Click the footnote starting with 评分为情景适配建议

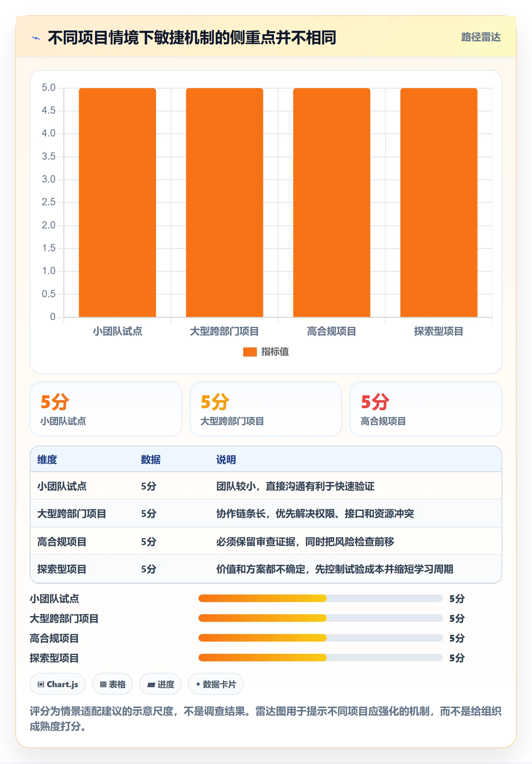pyautogui.click(x=266, y=719)
